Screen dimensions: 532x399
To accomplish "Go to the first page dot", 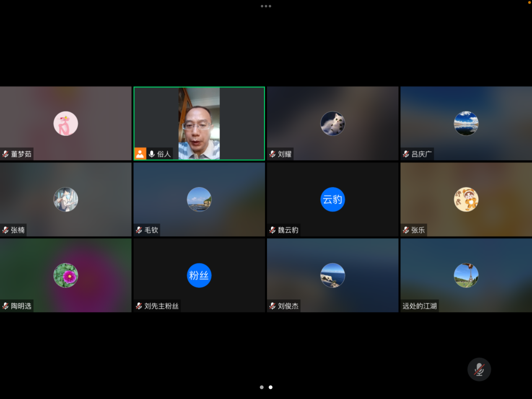I will pyautogui.click(x=262, y=387).
